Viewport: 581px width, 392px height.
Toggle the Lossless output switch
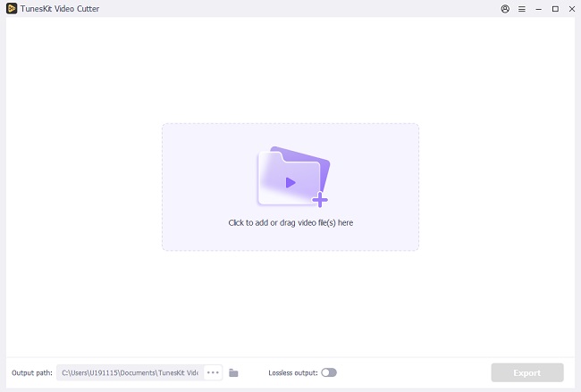tap(329, 372)
